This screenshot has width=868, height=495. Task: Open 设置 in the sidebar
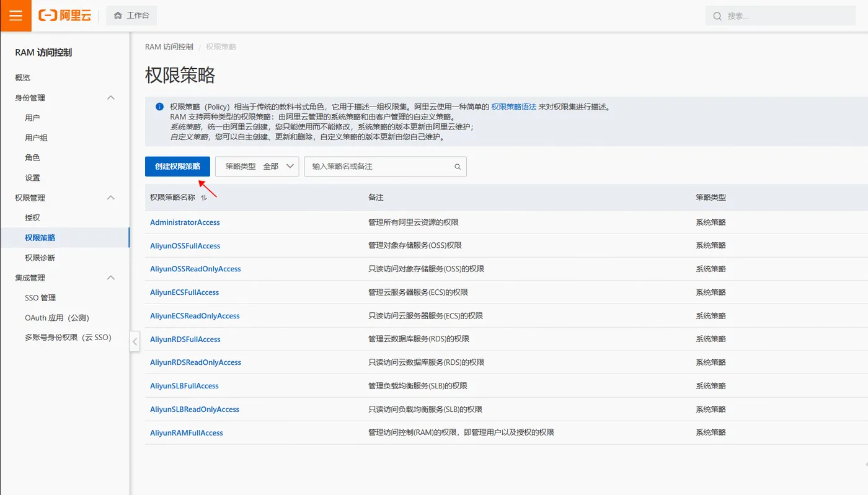pyautogui.click(x=32, y=178)
